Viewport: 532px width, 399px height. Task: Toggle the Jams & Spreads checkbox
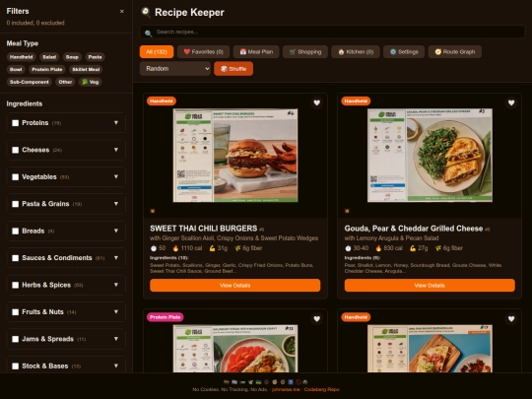[x=15, y=339]
